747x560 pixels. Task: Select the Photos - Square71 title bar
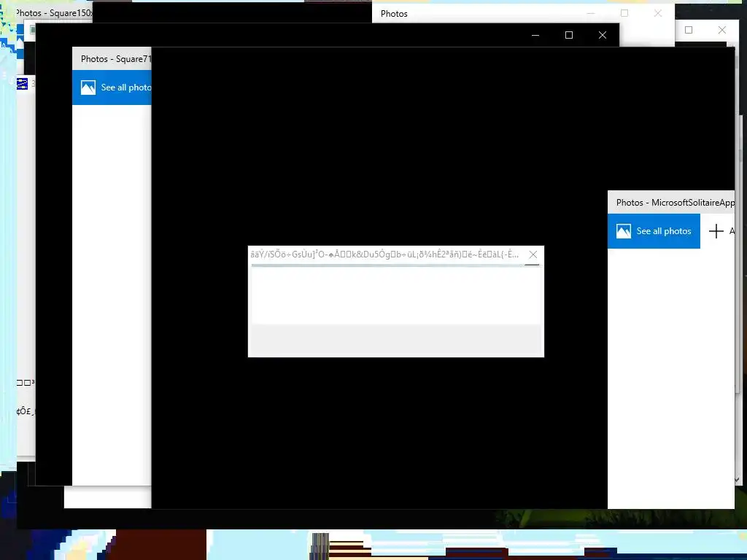(x=112, y=59)
